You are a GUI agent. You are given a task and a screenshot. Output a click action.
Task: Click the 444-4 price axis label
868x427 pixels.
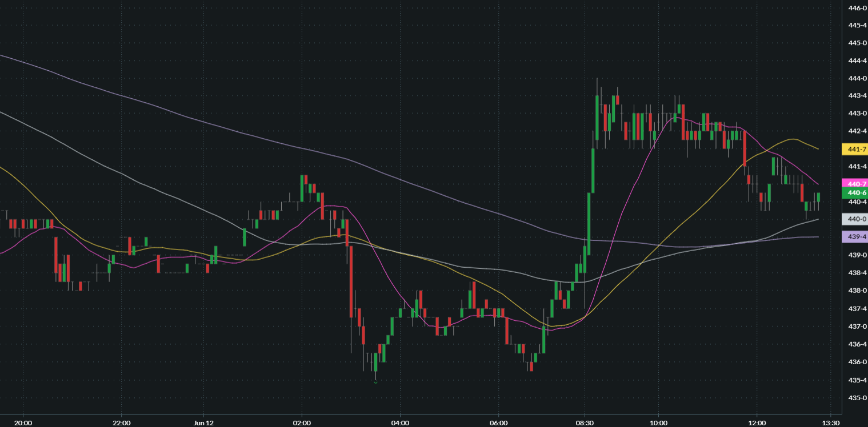pos(858,61)
